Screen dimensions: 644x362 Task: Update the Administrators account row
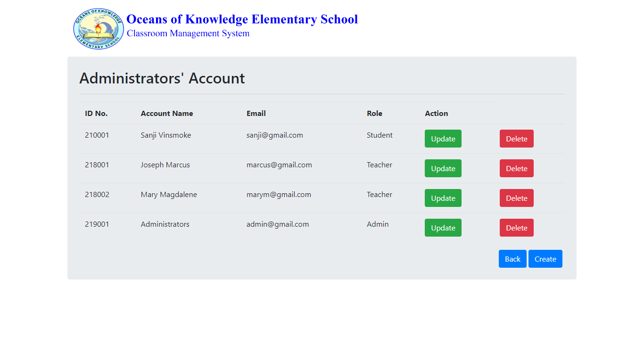[x=443, y=228]
